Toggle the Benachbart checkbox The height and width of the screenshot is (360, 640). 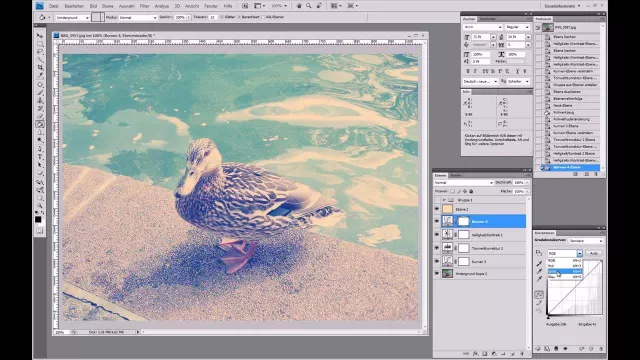tap(239, 17)
